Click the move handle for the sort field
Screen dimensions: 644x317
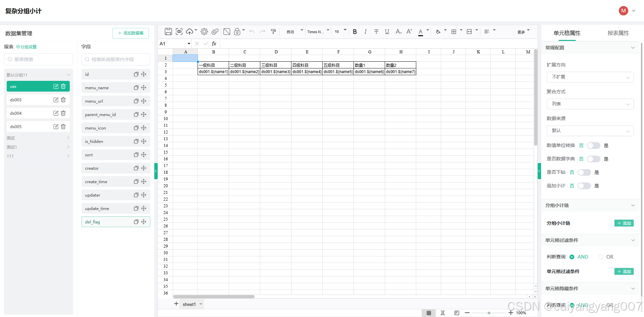[144, 155]
